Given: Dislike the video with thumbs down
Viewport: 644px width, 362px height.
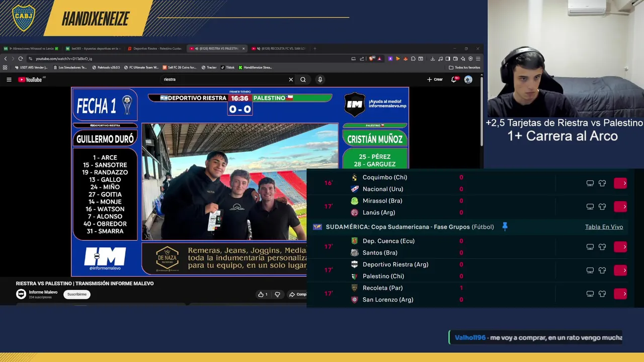Looking at the screenshot, I should [277, 295].
